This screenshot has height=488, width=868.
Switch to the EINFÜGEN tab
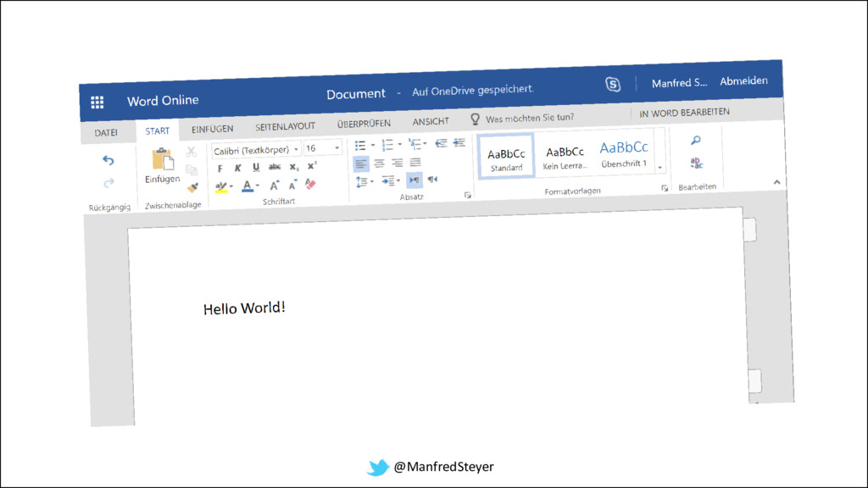(213, 129)
